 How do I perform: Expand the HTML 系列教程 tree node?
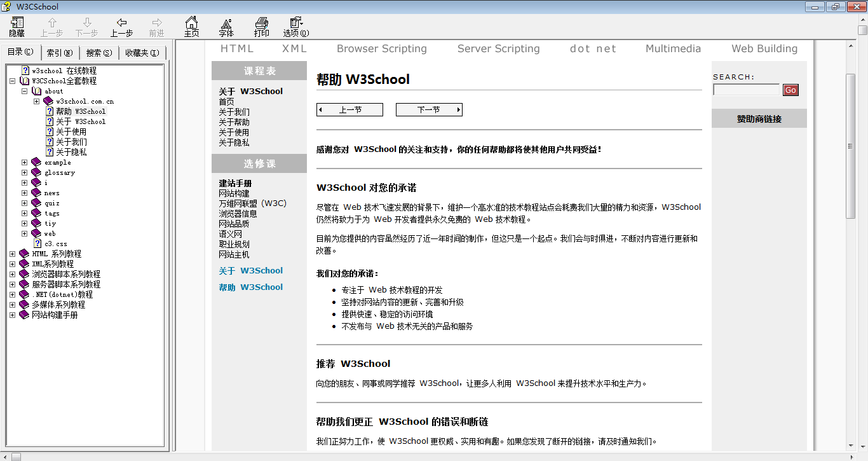tap(13, 253)
